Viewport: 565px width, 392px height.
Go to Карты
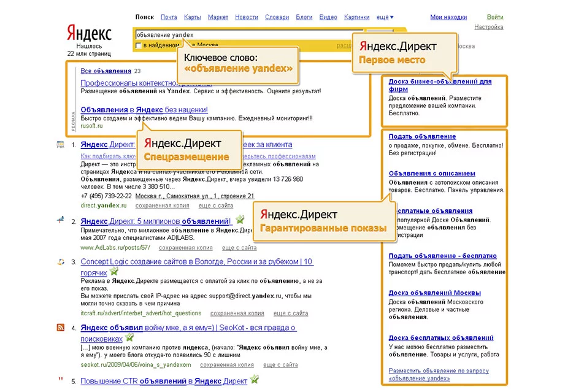[x=193, y=17]
